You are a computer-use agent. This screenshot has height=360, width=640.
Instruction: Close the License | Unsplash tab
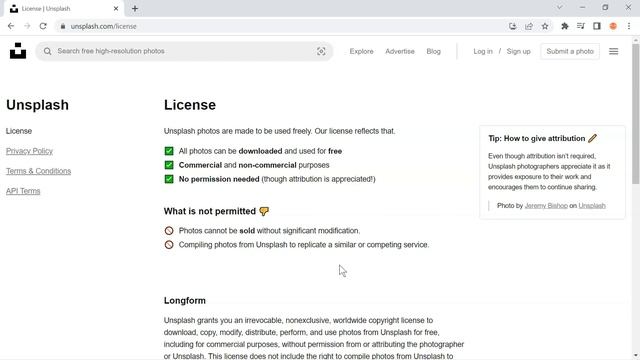pyautogui.click(x=116, y=9)
